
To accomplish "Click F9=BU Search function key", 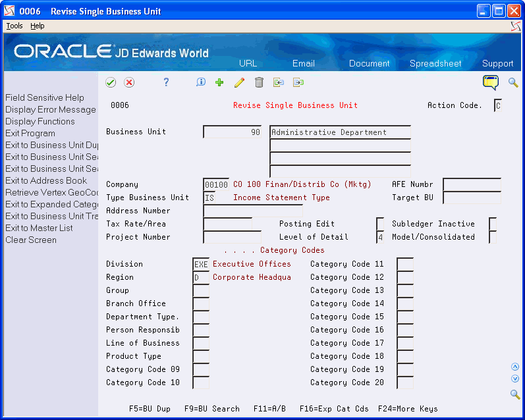I will point(212,409).
